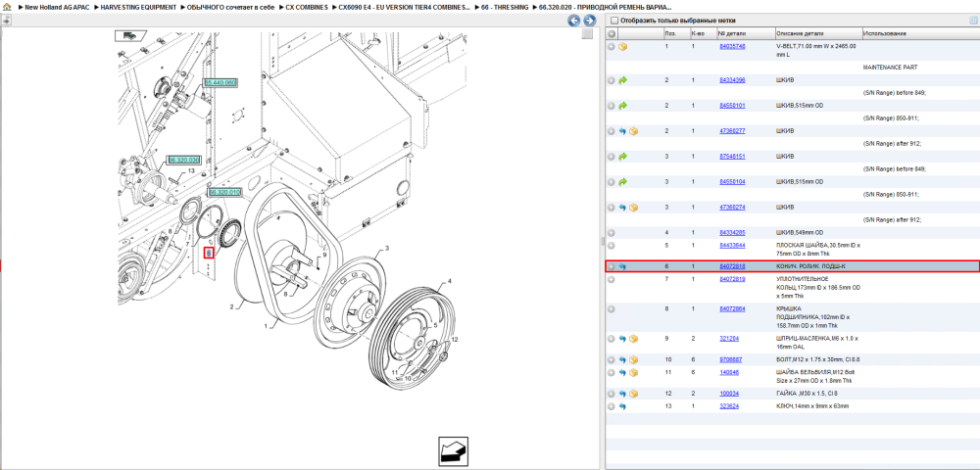This screenshot has width=980, height=470.
Task: Click box icon in row 321204
Action: (x=633, y=339)
